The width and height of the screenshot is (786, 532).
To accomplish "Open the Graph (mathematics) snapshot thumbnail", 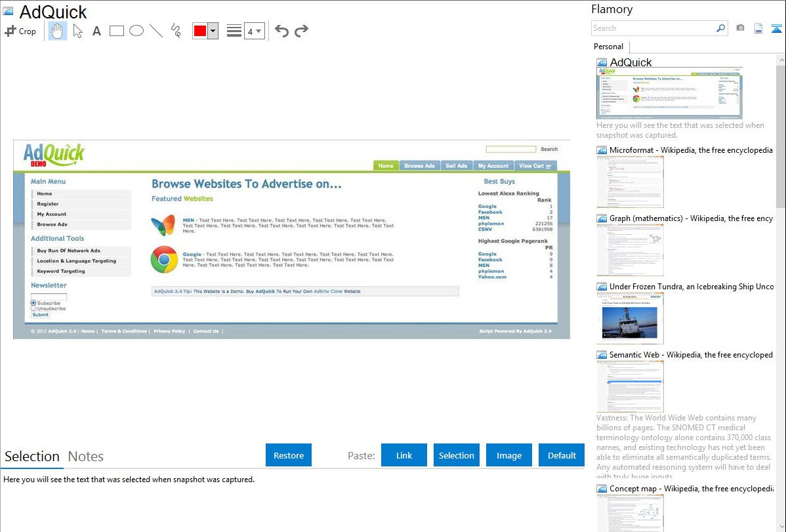I will tap(630, 250).
